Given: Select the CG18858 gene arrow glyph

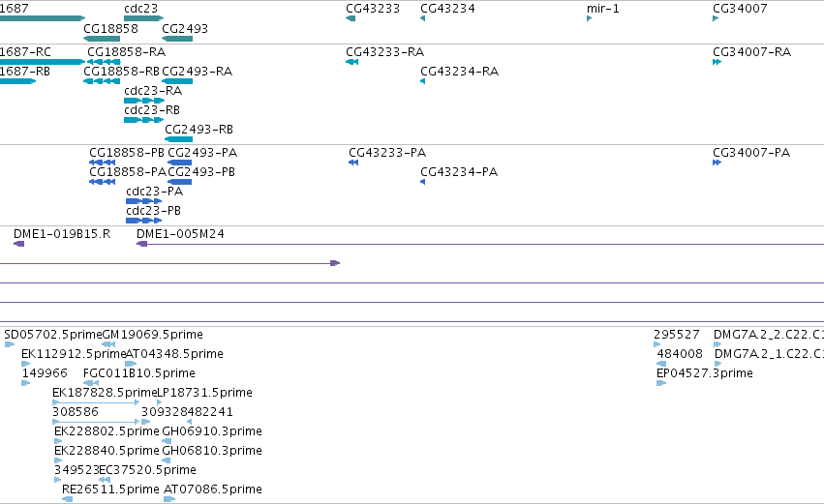Looking at the screenshot, I should tap(102, 39).
